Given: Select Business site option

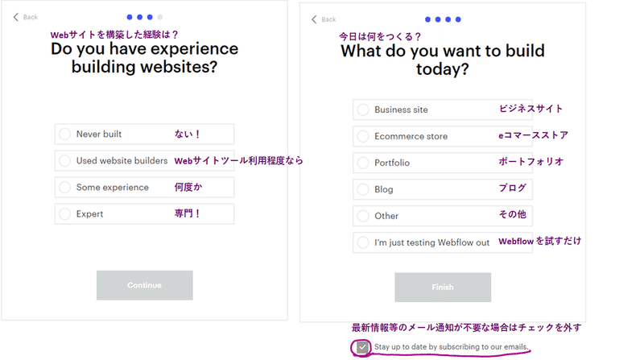Looking at the screenshot, I should pyautogui.click(x=363, y=110).
